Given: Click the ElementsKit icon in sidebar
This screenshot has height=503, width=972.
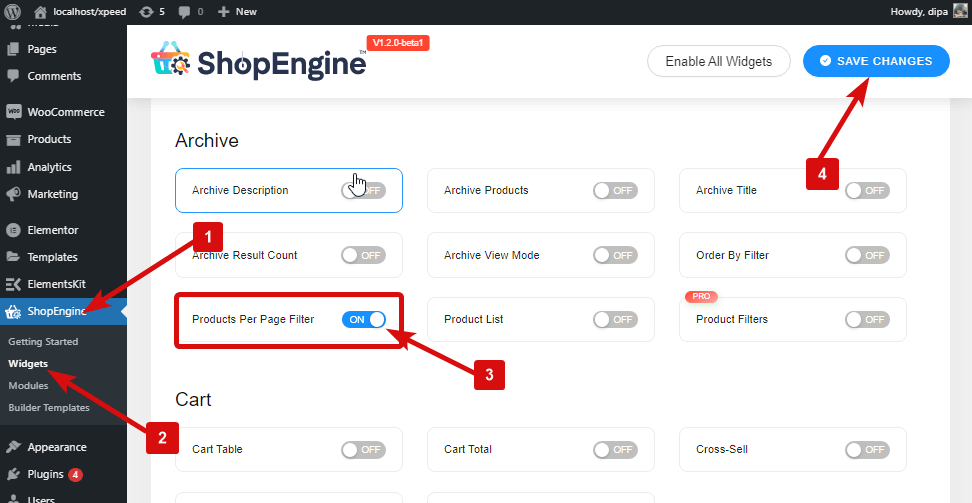Looking at the screenshot, I should click(x=13, y=285).
